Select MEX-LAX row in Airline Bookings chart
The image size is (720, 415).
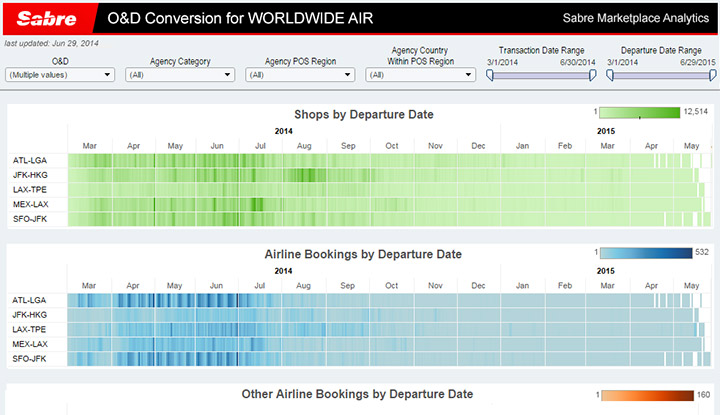[28, 344]
